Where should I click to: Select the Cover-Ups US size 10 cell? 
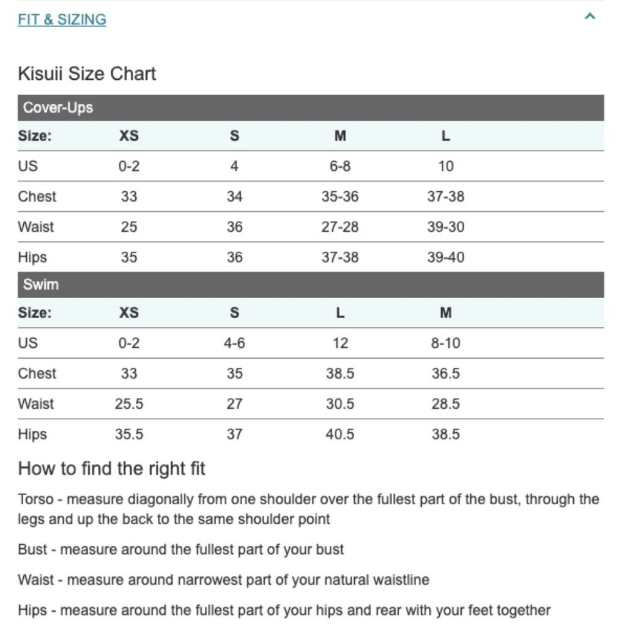446,166
